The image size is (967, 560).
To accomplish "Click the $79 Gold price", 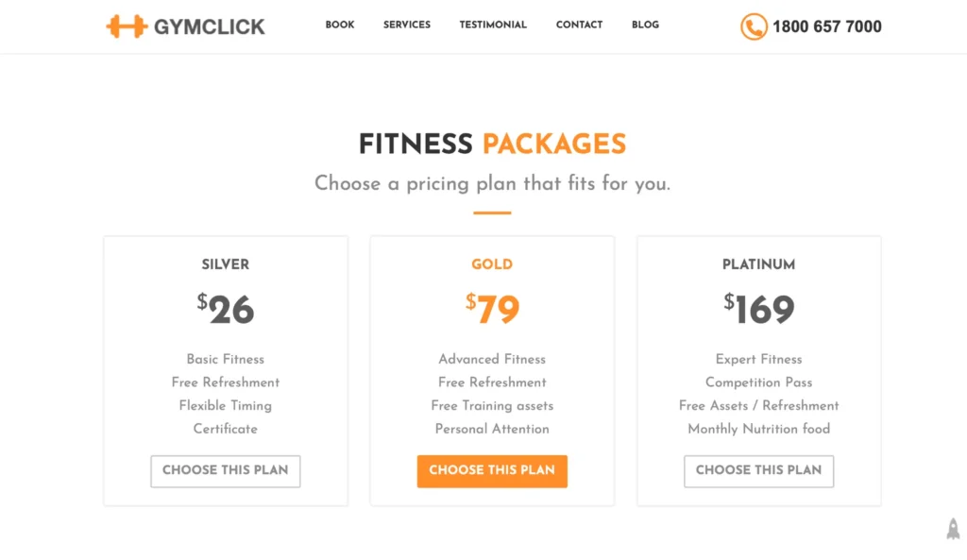I will point(492,309).
